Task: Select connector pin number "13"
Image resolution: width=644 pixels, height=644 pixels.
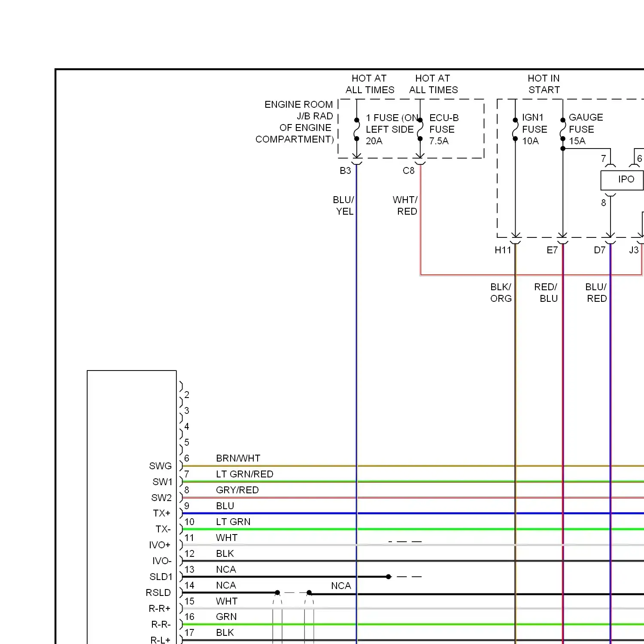Action: tap(189, 570)
